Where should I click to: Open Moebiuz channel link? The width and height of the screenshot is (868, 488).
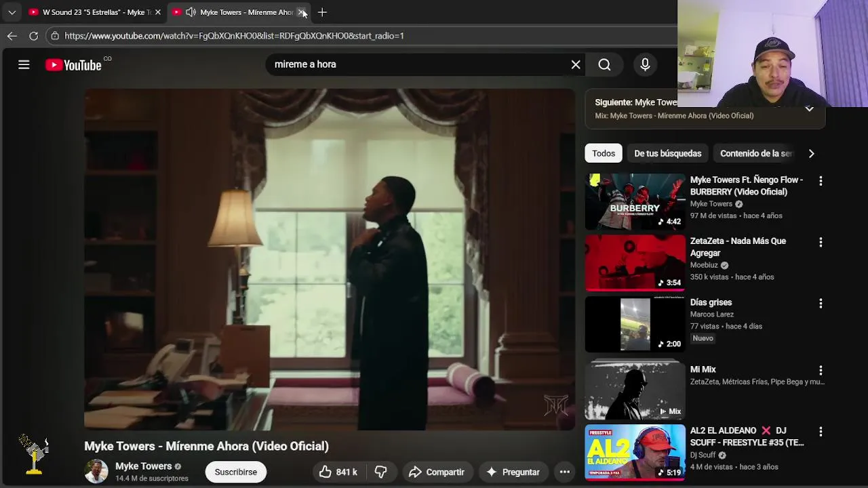(704, 265)
